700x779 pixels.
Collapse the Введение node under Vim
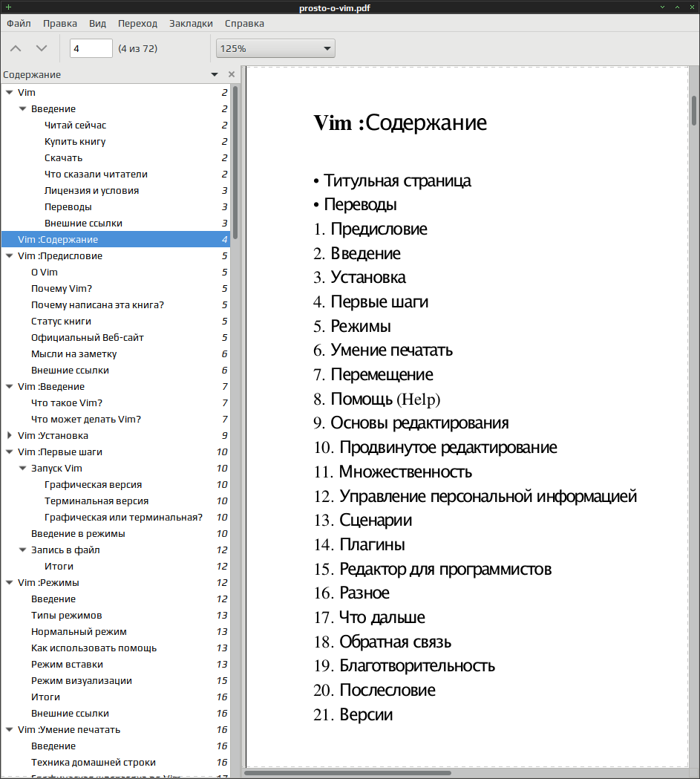click(x=23, y=109)
